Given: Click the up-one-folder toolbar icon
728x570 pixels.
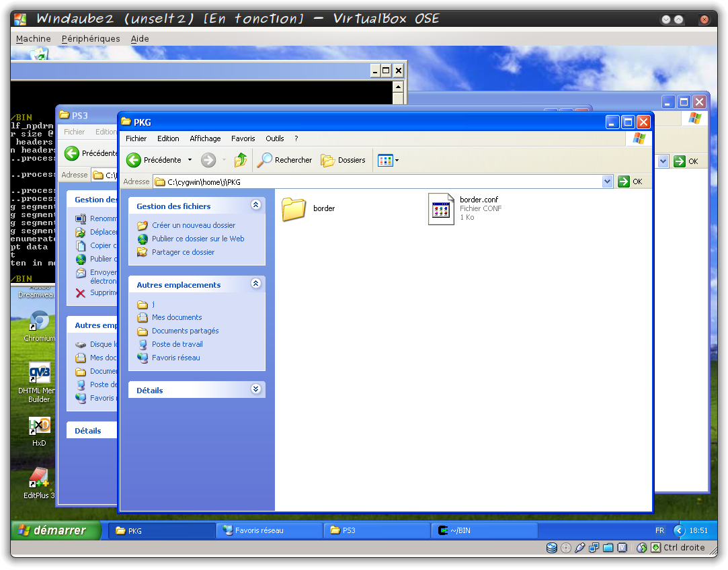Looking at the screenshot, I should tap(241, 160).
